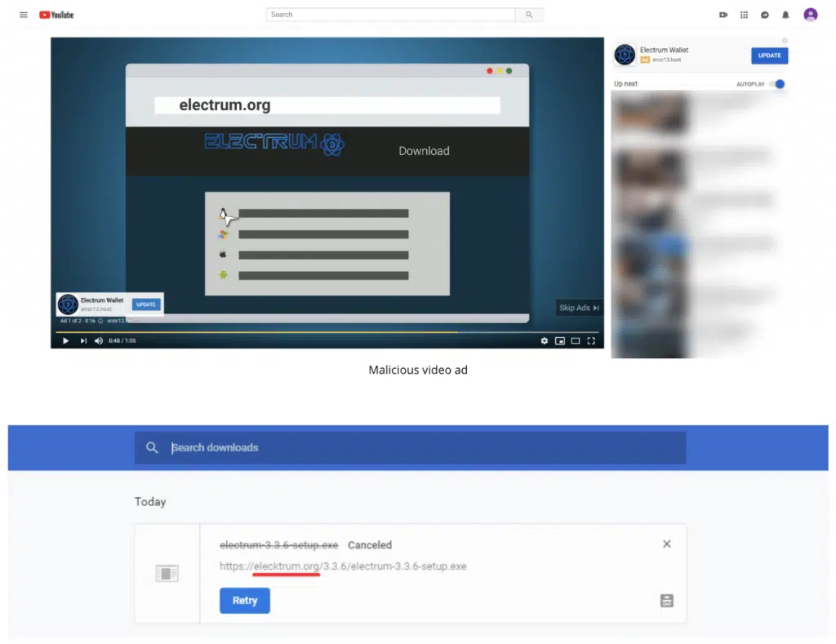Toggle the Autoplay switch
The image size is (836, 644).
coord(777,84)
